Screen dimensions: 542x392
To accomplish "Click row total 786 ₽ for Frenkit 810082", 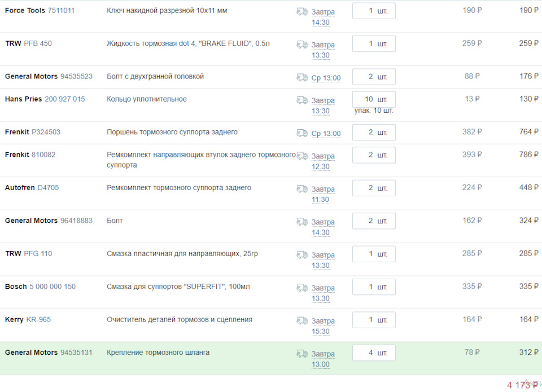I will 528,155.
